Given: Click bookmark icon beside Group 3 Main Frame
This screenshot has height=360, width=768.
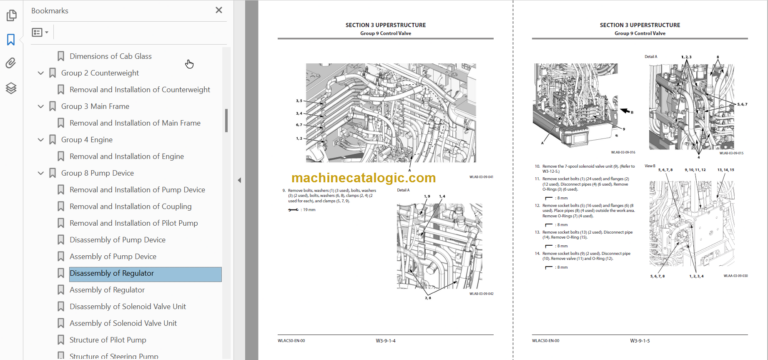Looking at the screenshot, I should click(x=52, y=106).
